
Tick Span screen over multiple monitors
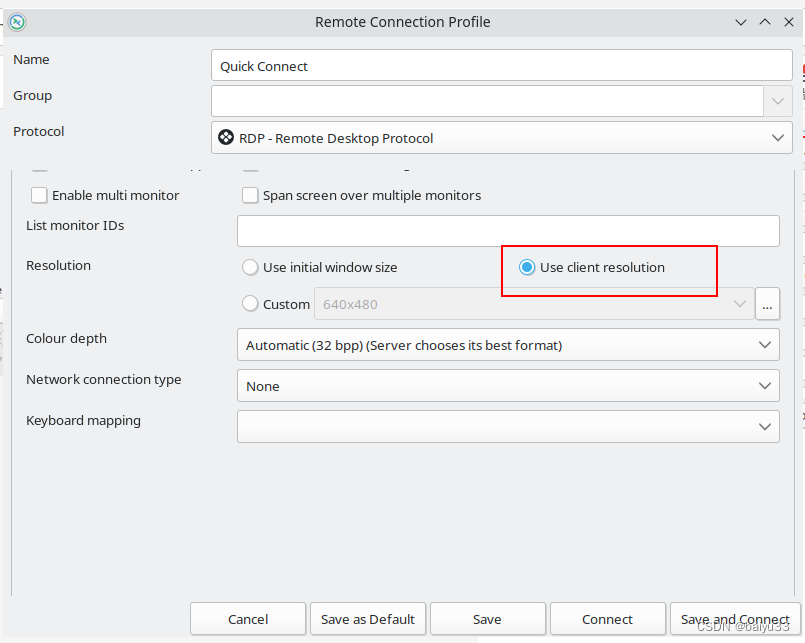(x=250, y=195)
